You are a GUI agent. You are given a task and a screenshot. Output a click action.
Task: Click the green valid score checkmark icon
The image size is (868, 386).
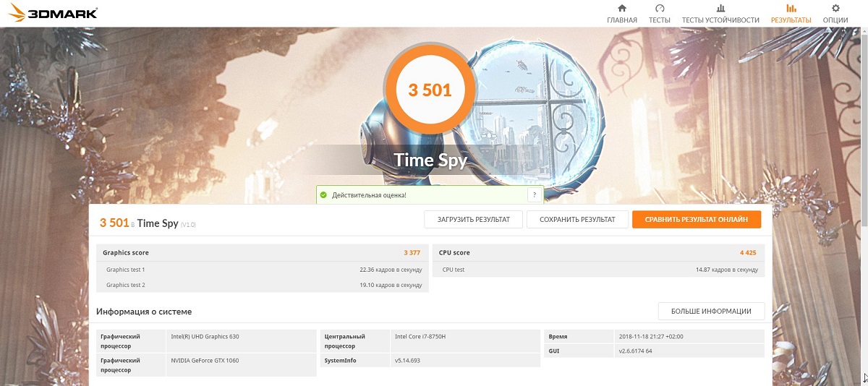(x=324, y=195)
